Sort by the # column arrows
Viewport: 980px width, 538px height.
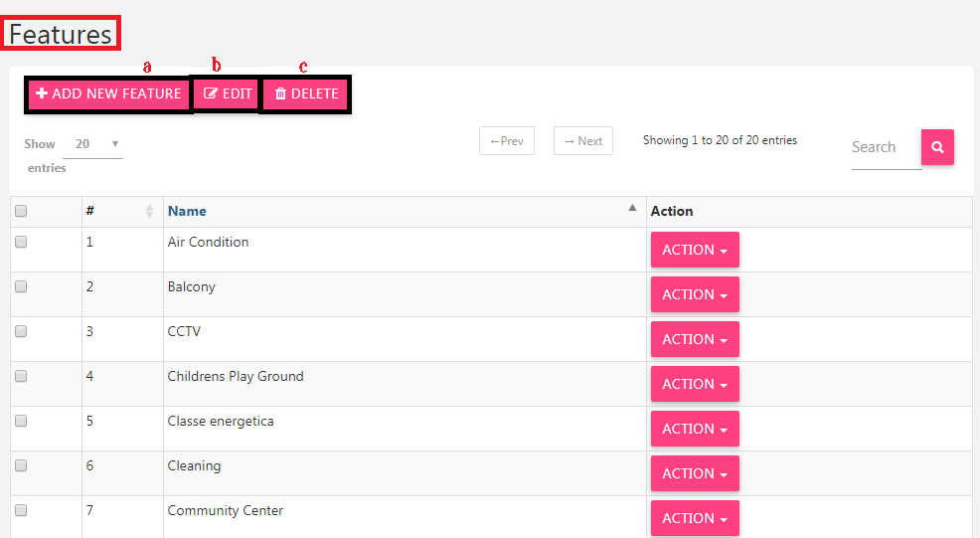click(149, 212)
